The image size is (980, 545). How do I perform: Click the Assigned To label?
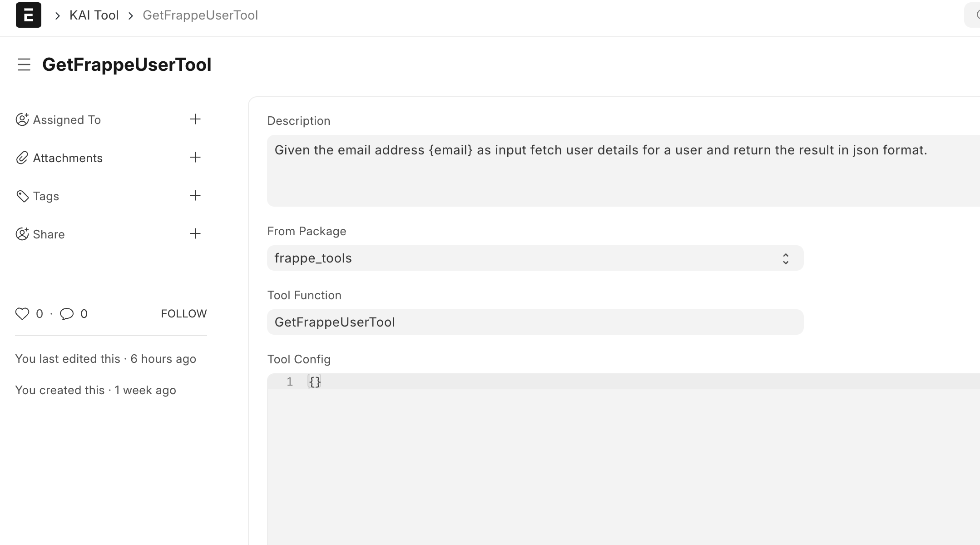(67, 120)
